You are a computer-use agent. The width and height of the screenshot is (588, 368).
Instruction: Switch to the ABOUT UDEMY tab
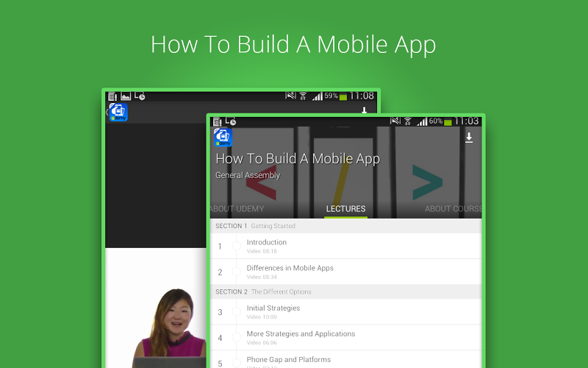coord(237,209)
